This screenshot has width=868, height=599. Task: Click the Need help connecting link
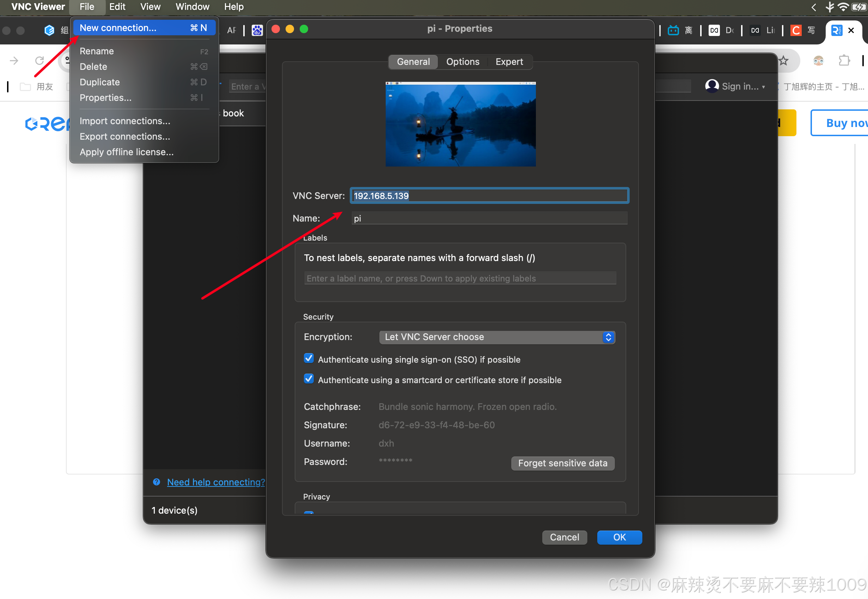216,482
